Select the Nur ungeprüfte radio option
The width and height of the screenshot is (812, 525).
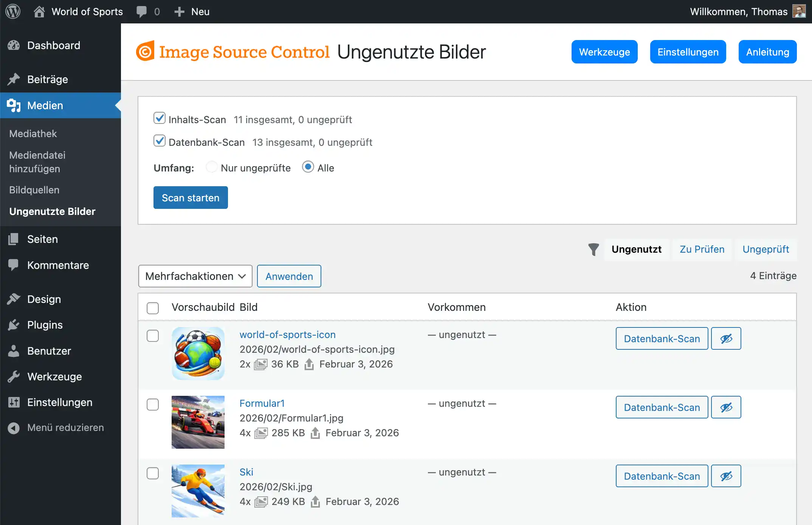click(212, 167)
